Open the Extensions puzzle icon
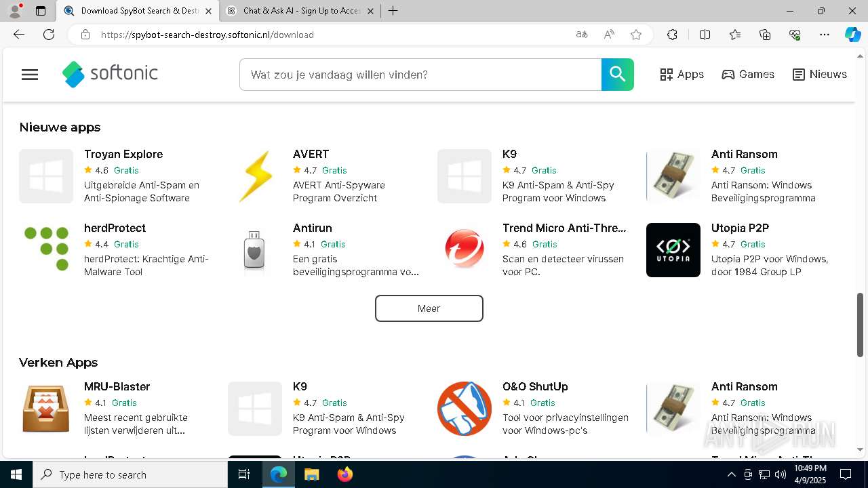Image resolution: width=868 pixels, height=488 pixels. click(672, 35)
